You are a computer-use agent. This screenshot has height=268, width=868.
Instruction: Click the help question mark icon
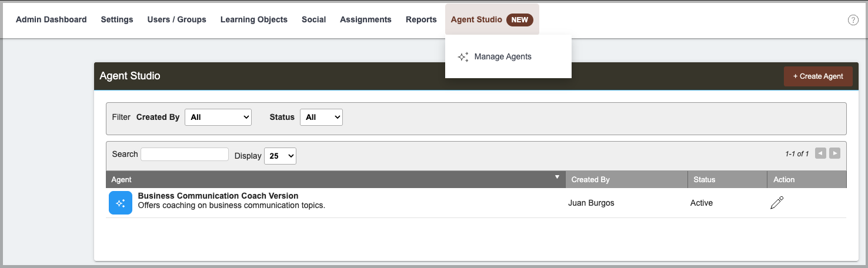click(x=853, y=20)
